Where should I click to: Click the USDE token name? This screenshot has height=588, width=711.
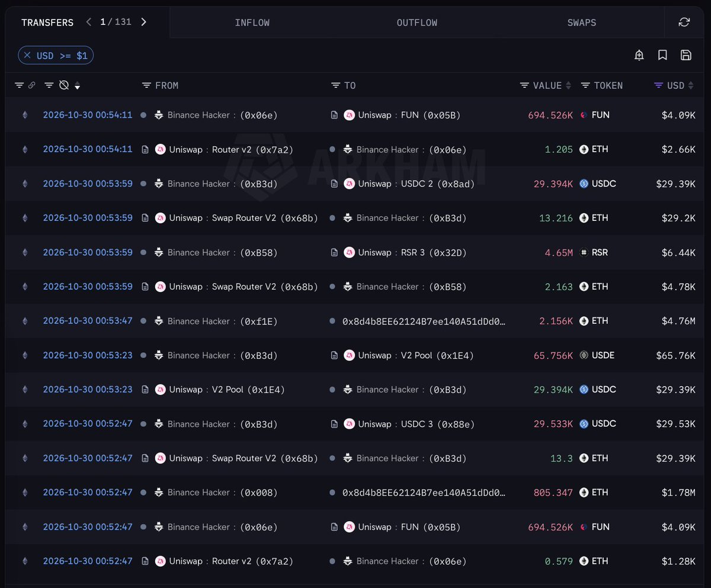(603, 355)
